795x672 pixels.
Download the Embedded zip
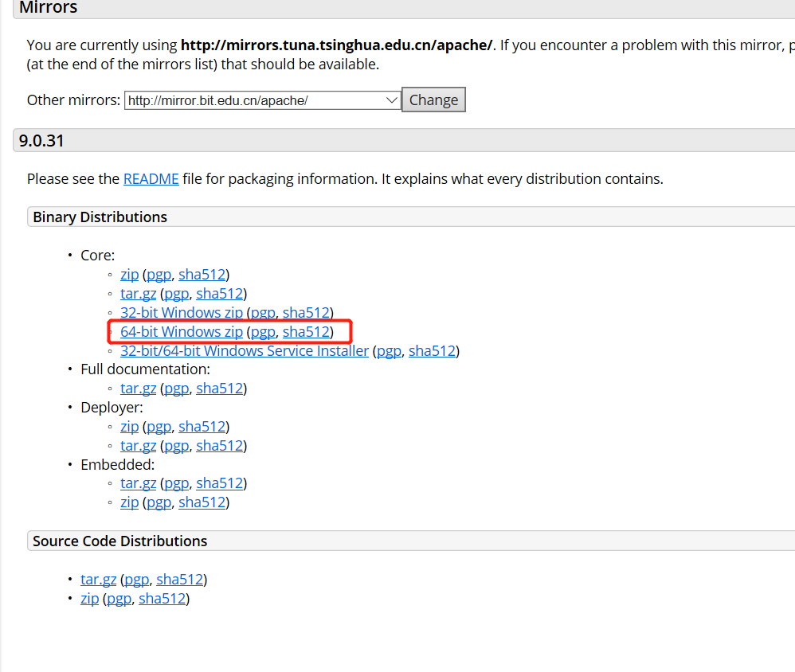[x=129, y=502]
